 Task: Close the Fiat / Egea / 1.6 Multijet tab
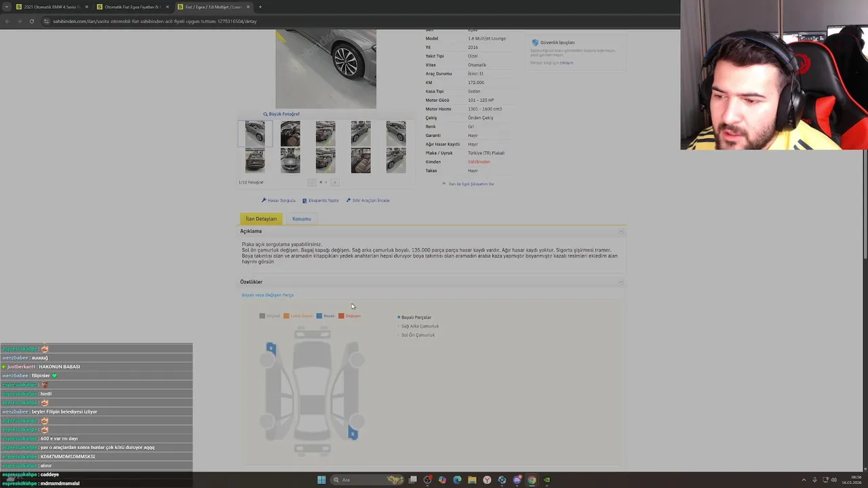coord(248,7)
